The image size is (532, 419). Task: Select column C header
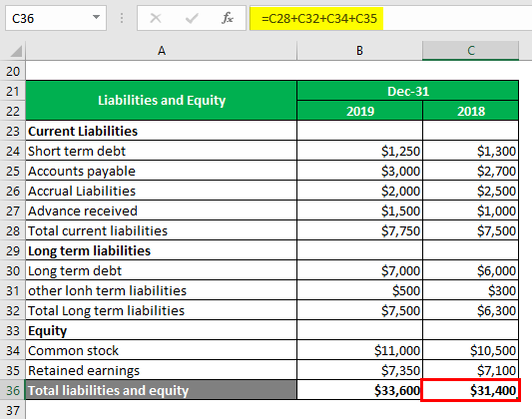coord(470,51)
